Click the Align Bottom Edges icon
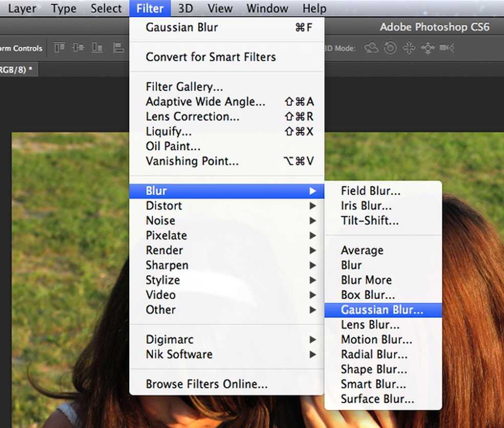 pos(97,48)
